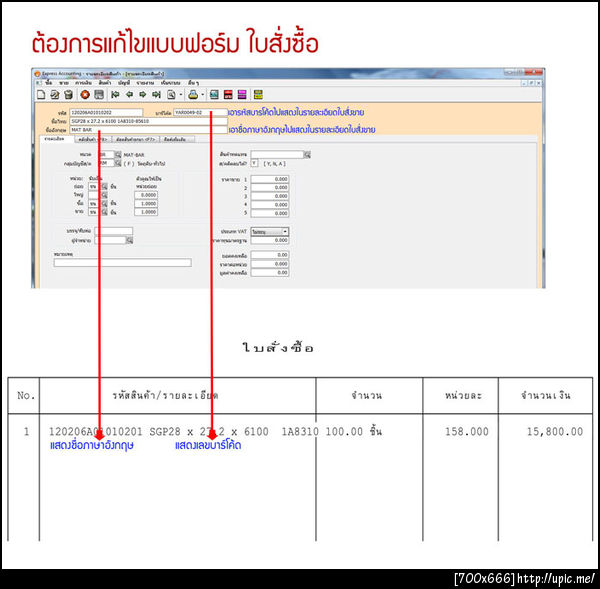Image resolution: width=600 pixels, height=589 pixels.
Task: Click the ราคาขาย 1 price field
Action: (x=270, y=179)
